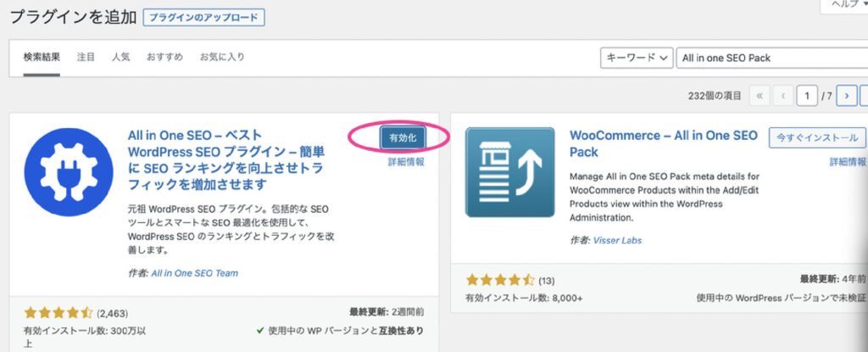The width and height of the screenshot is (868, 352).
Task: Click the star rating with 13 reviews
Action: click(x=500, y=279)
